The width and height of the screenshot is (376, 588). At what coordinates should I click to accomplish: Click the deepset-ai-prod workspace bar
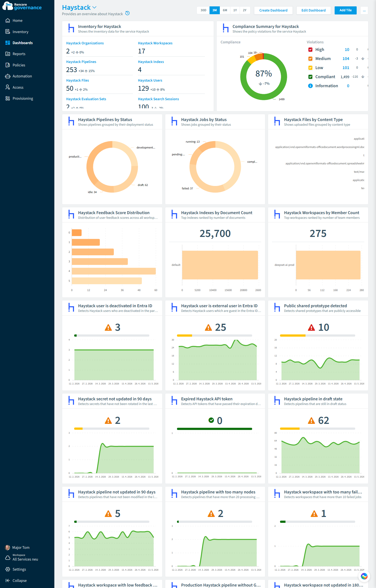pyautogui.click(x=328, y=265)
